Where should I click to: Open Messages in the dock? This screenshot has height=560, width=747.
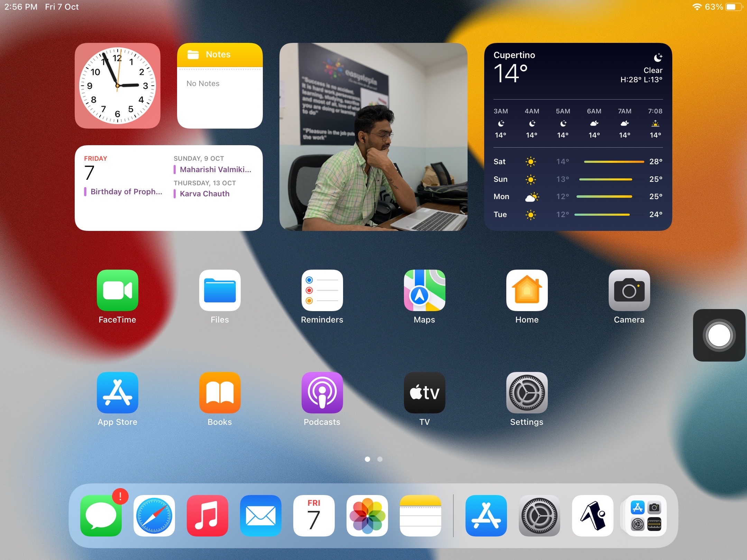[101, 516]
